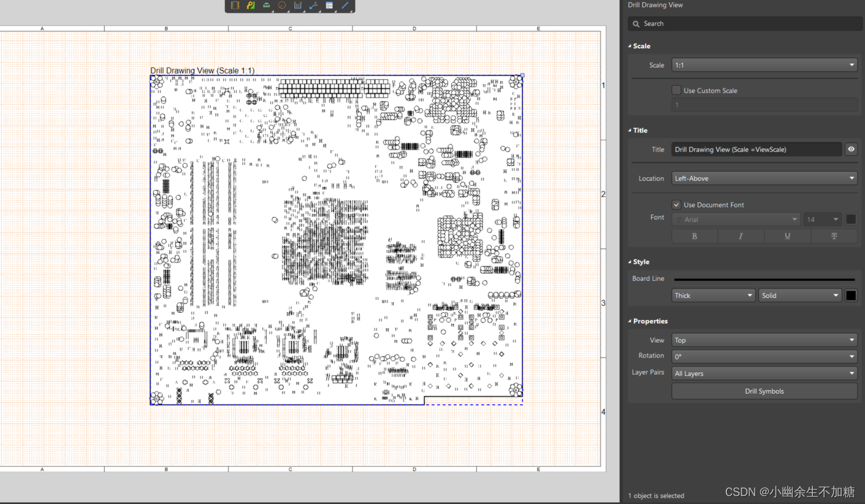Click the board fabrication view toolbar icon
This screenshot has height=504, width=865.
[x=251, y=6]
